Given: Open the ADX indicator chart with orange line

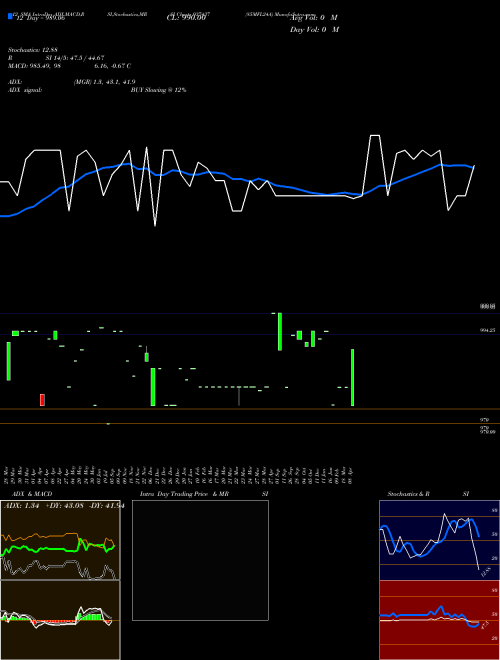Looking at the screenshot, I should point(60,540).
